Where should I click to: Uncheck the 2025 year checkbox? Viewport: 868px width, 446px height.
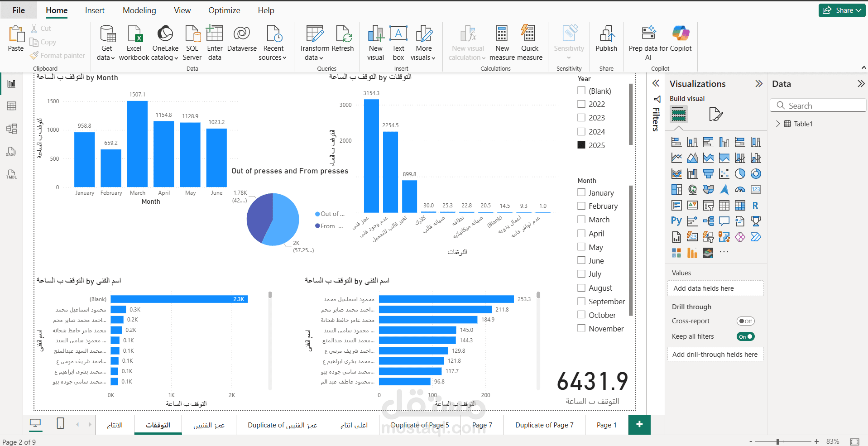coord(581,145)
